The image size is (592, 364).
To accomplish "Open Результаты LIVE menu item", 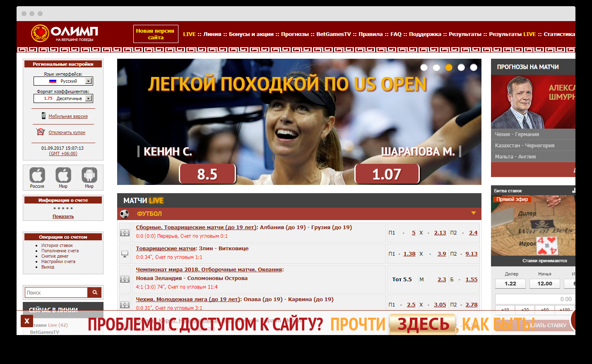I will [x=513, y=34].
